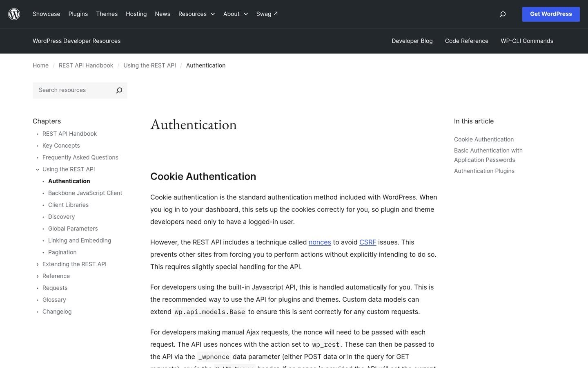
Task: Click the Get WordPress button
Action: click(551, 14)
